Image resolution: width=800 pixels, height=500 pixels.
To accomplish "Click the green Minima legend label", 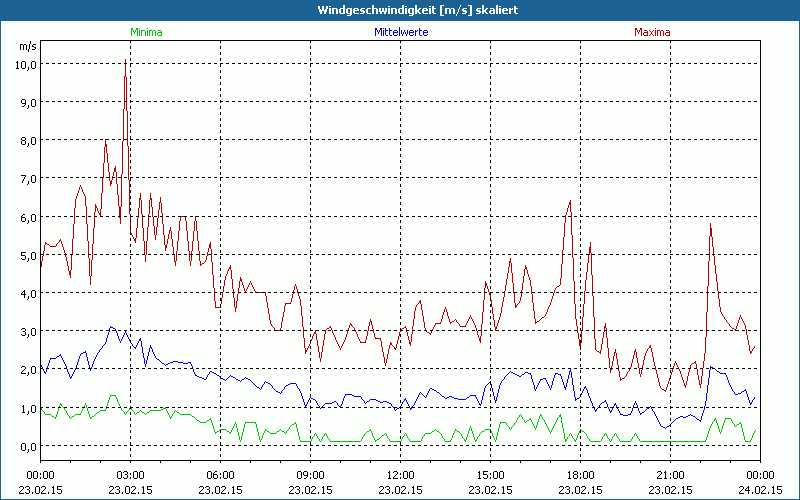I will pos(145,32).
